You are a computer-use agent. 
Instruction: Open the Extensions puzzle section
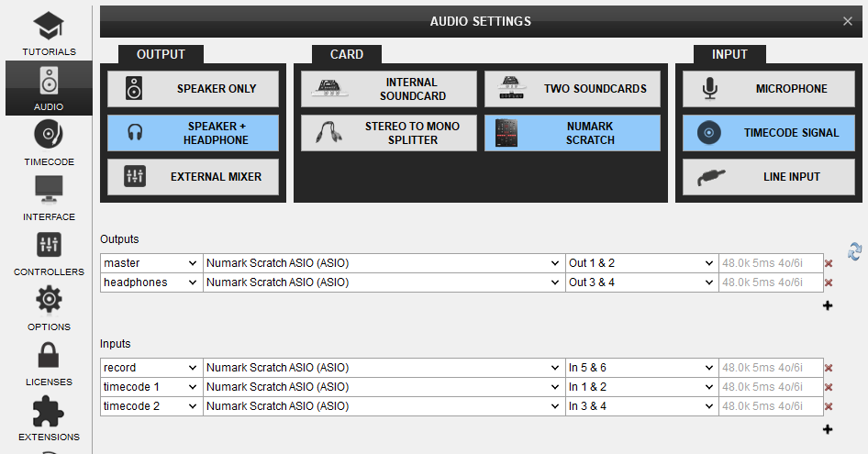(49, 418)
